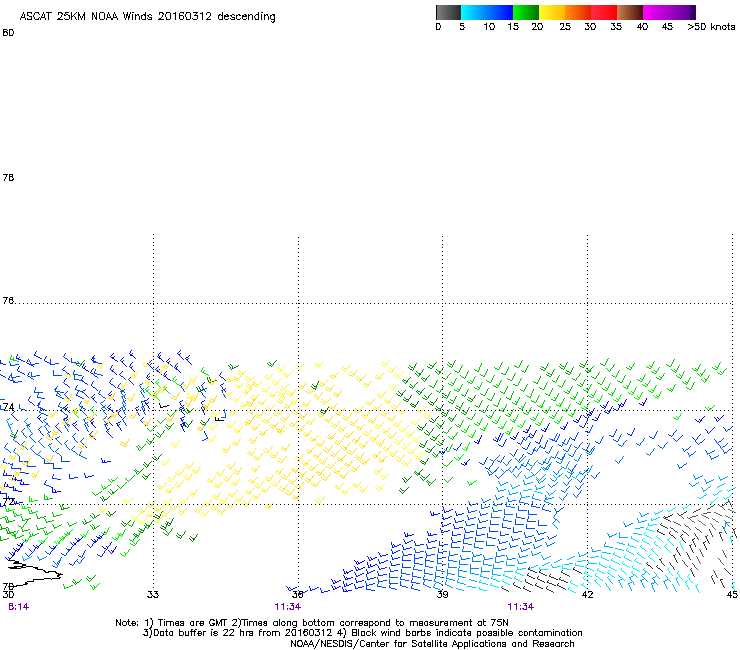Click the ASCAT 25KM NOAA Winds title
This screenshot has height=650, width=740.
[147, 17]
